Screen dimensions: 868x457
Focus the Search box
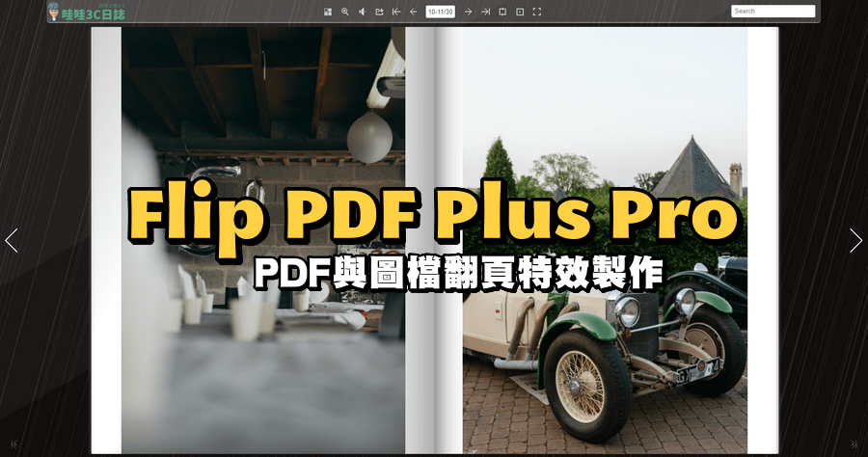tap(773, 11)
